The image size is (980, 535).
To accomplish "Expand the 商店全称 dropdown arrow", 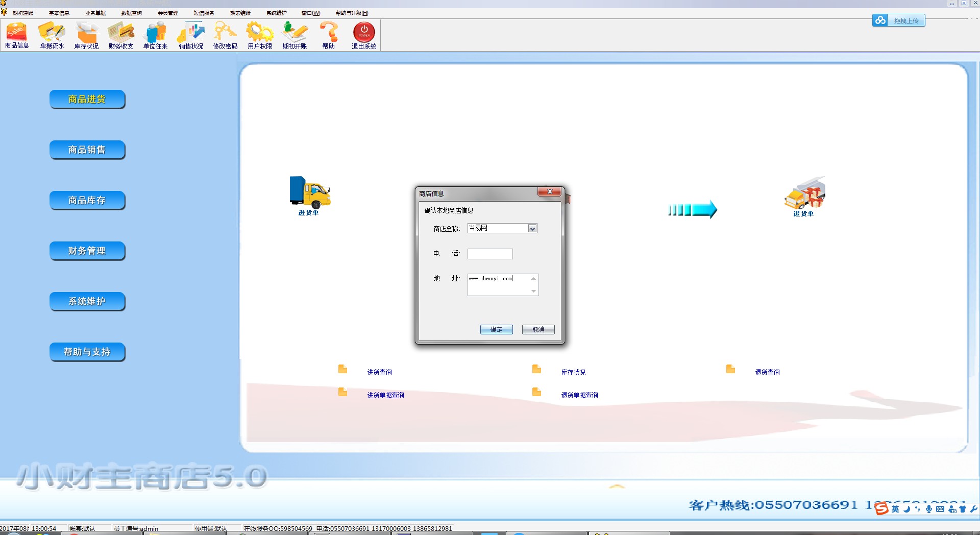I will point(532,229).
